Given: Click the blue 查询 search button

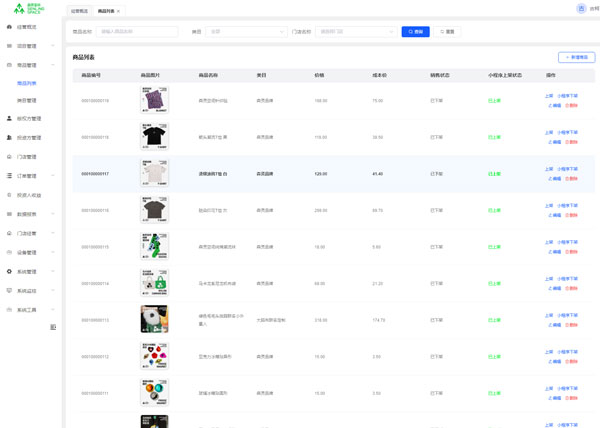Looking at the screenshot, I should coord(415,32).
